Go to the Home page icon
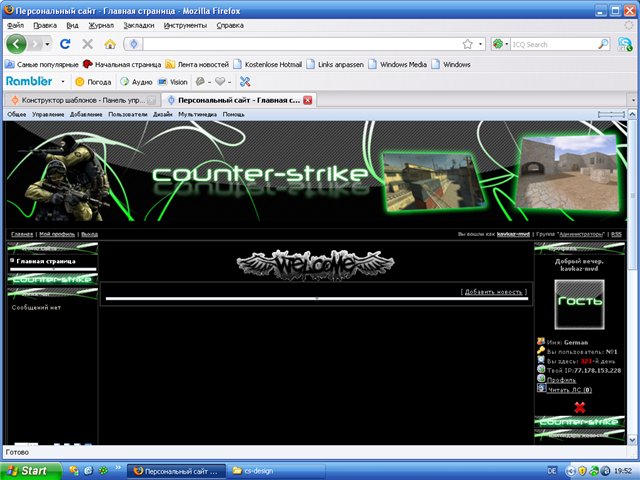 tap(110, 44)
